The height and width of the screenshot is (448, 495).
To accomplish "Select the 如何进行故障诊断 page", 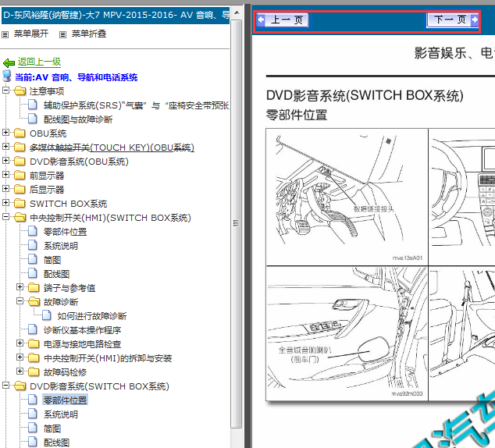I will click(92, 316).
